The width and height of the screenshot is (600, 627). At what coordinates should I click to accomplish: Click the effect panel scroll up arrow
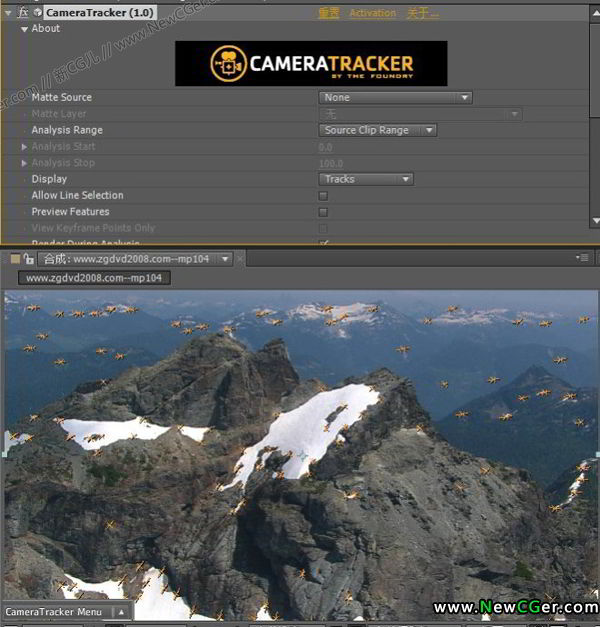pos(595,14)
